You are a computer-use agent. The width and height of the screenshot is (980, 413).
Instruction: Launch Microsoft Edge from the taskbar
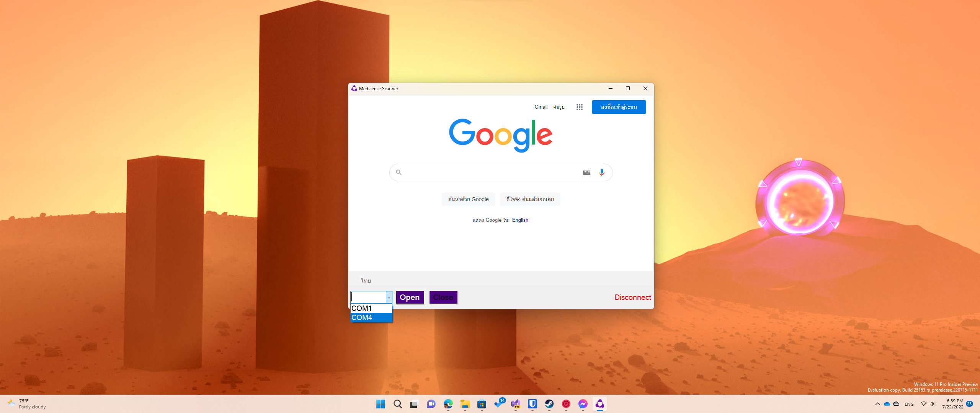pyautogui.click(x=448, y=404)
